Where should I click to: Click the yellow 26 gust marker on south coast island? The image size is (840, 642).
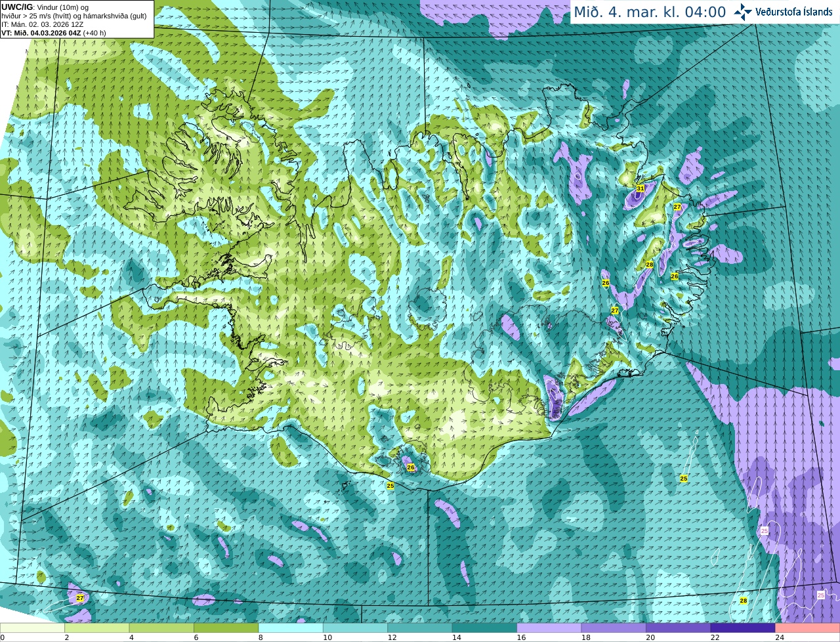tap(411, 467)
